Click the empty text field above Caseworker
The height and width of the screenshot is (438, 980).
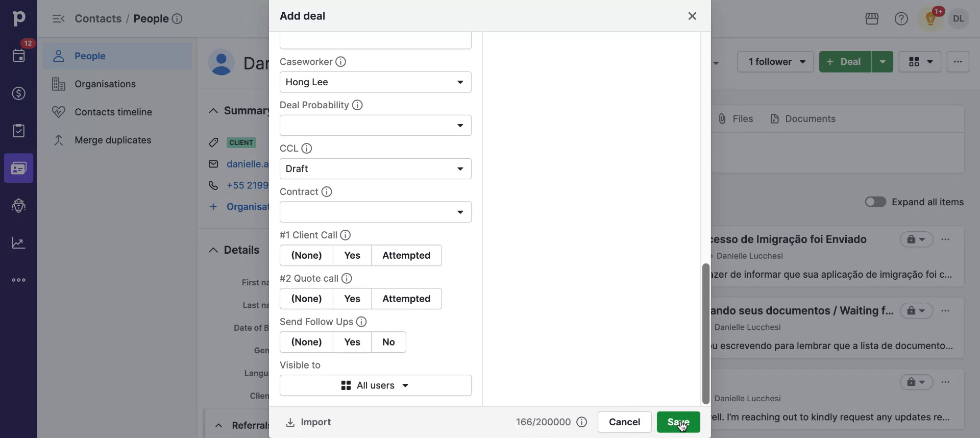tap(375, 40)
